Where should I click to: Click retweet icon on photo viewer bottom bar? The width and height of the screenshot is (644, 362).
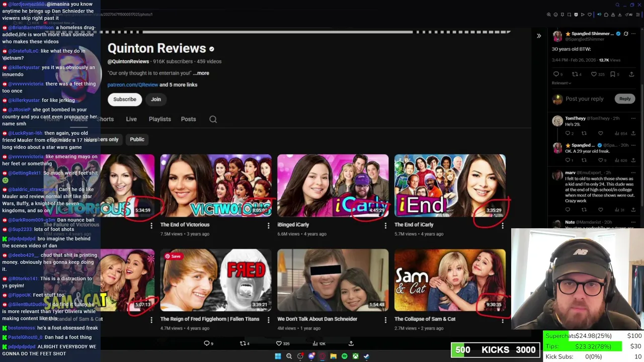click(x=243, y=343)
